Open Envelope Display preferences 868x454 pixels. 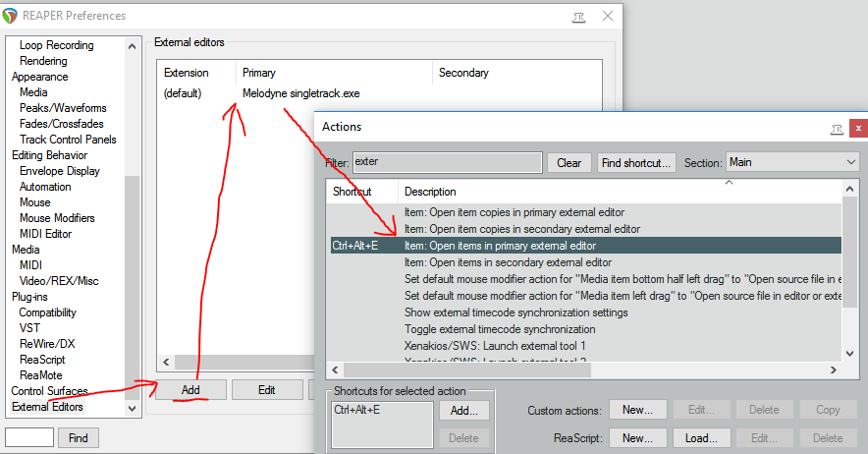59,171
